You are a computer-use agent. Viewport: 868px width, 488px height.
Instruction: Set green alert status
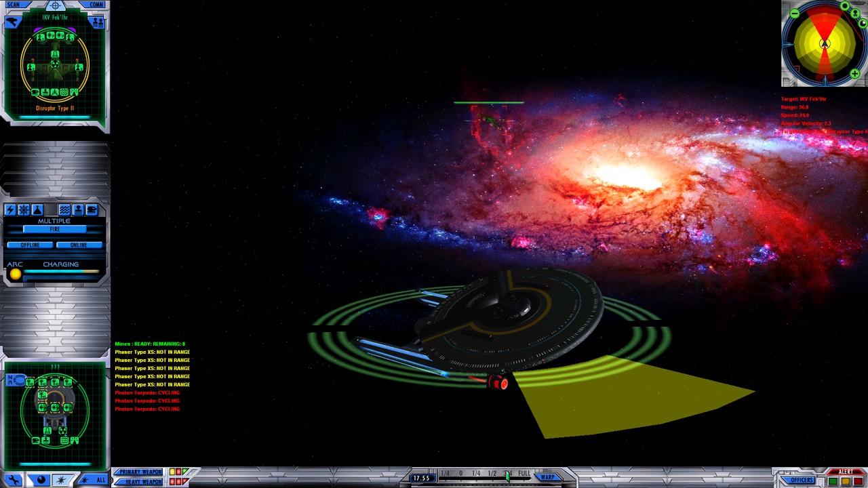[x=833, y=481]
